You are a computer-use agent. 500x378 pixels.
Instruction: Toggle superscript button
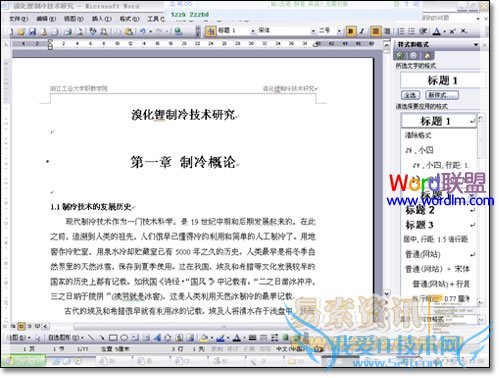click(452, 31)
